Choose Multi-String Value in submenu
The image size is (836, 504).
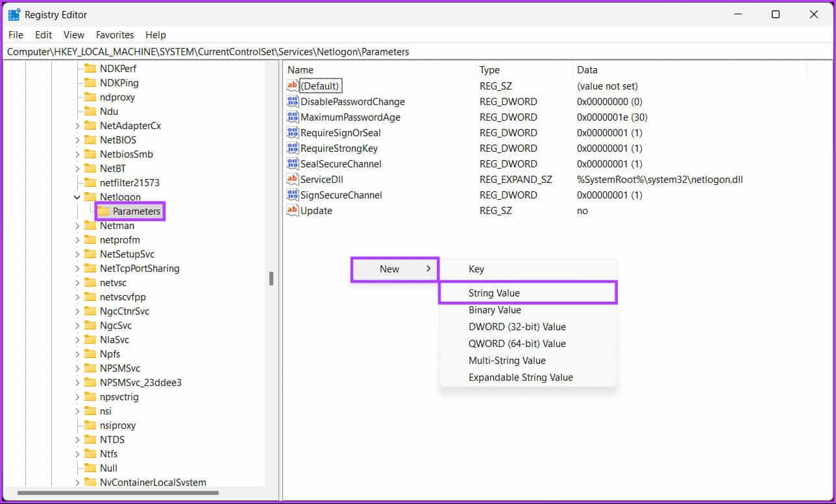[528, 361]
